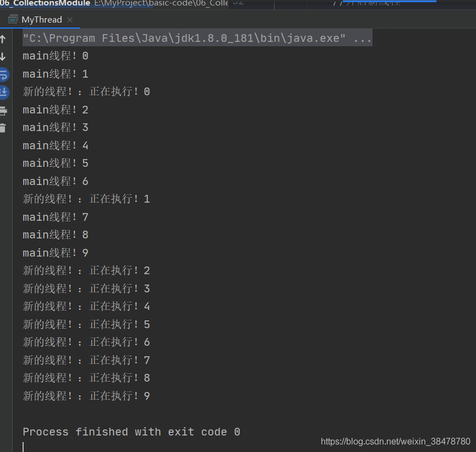Image resolution: width=476 pixels, height=452 pixels.
Task: Click '新的线程!: 正在执行! 2' line
Action: click(x=86, y=270)
